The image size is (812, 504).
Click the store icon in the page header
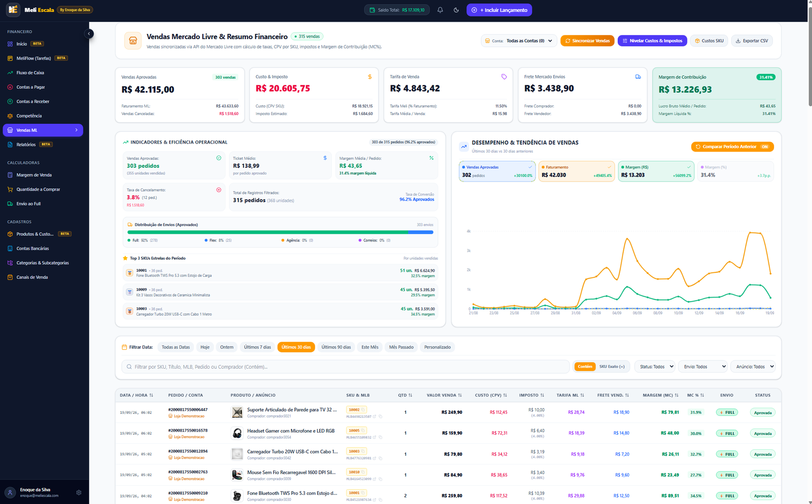[x=133, y=41]
